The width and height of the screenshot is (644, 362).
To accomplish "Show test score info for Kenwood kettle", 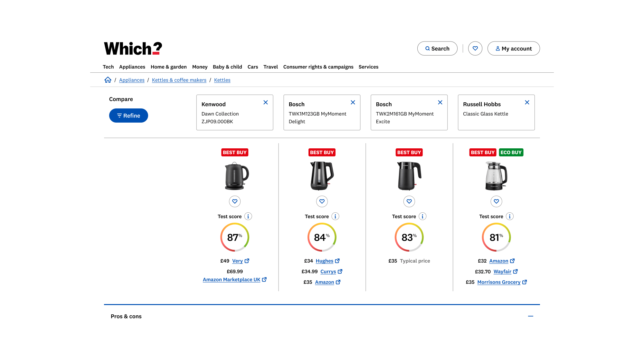I will 248,217.
